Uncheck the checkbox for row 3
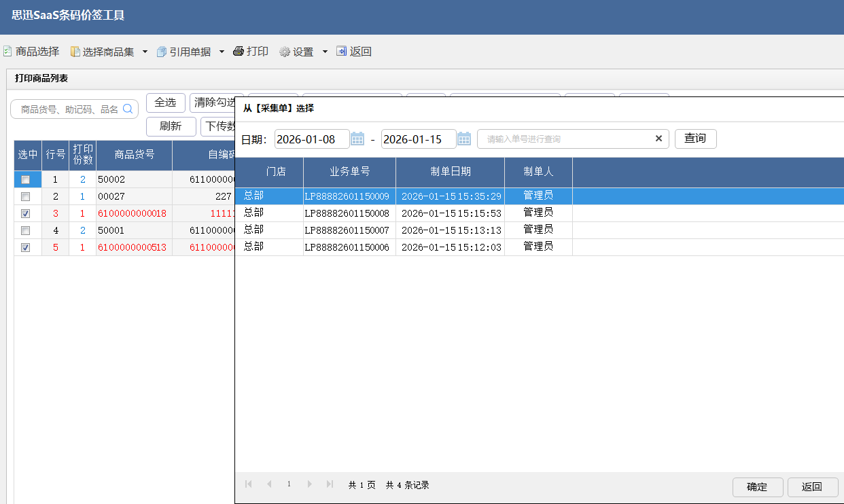844x504 pixels. (26, 214)
